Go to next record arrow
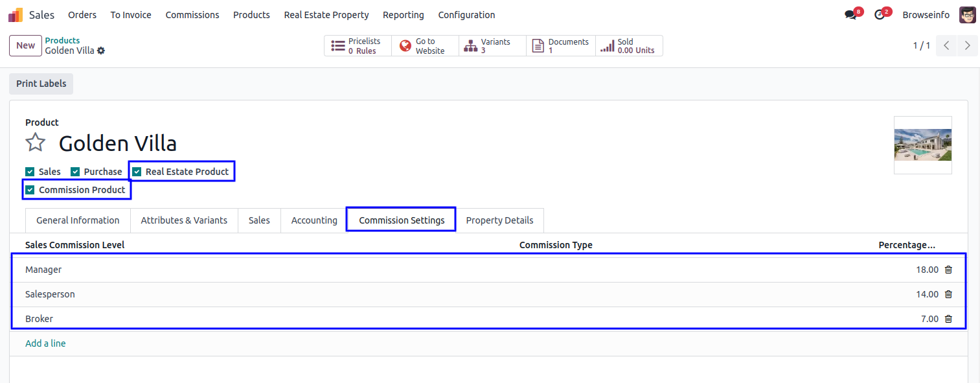The image size is (980, 383). (x=967, y=45)
